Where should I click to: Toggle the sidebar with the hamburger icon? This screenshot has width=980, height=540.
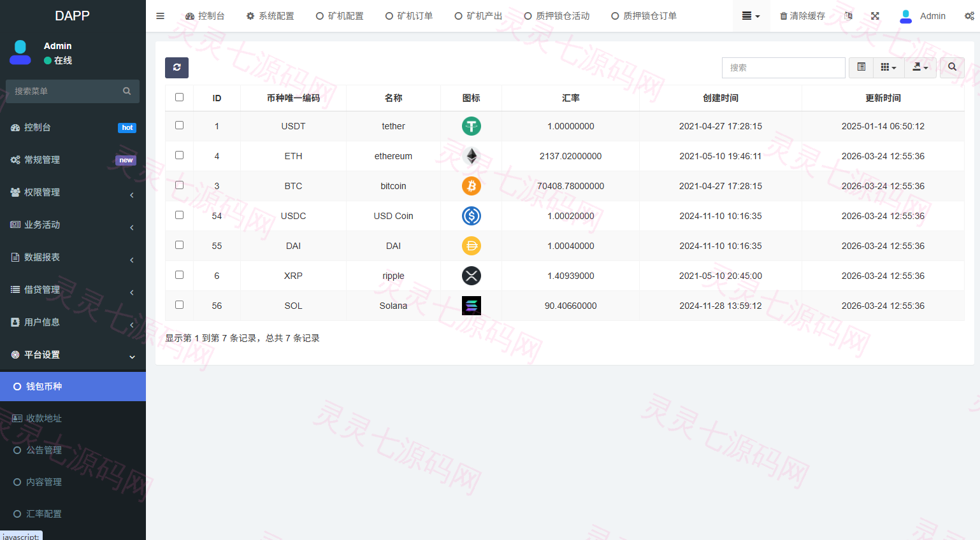click(160, 16)
